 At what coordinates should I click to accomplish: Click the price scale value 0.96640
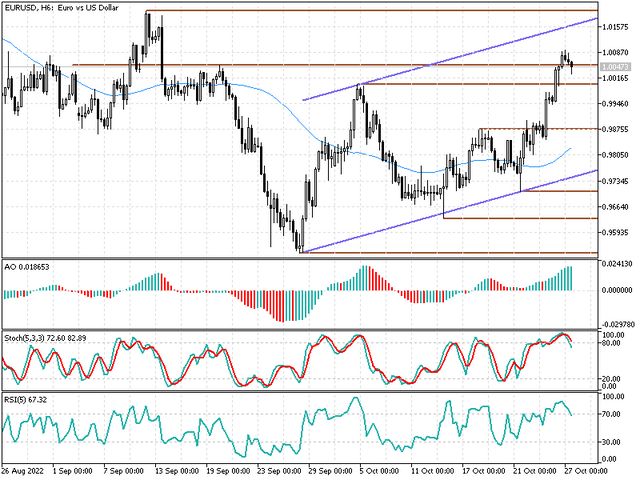616,207
